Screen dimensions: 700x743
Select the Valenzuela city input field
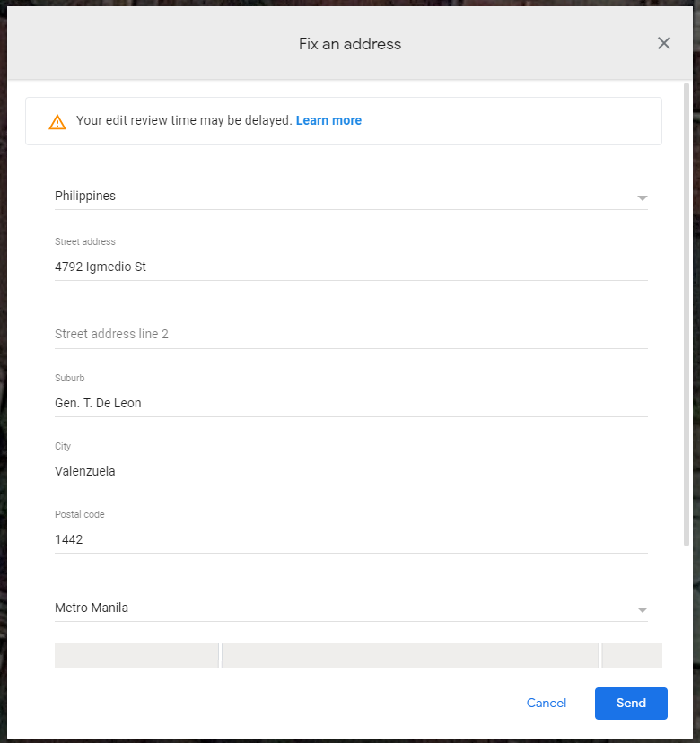coord(350,471)
